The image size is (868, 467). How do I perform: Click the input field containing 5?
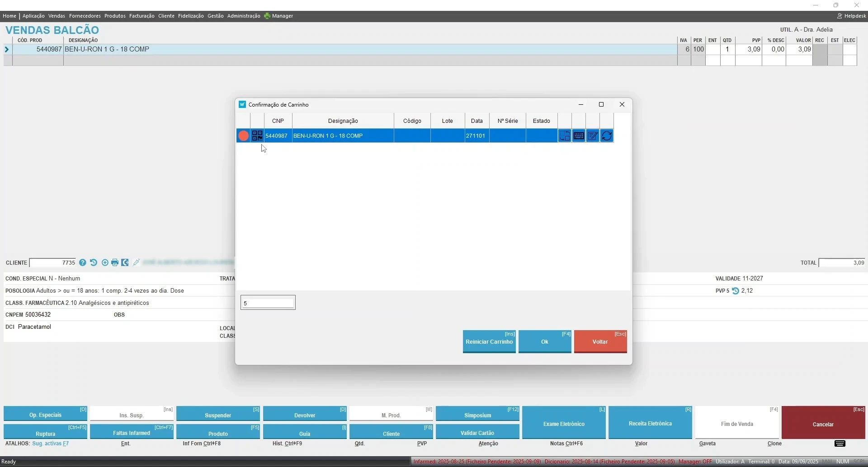(x=268, y=303)
